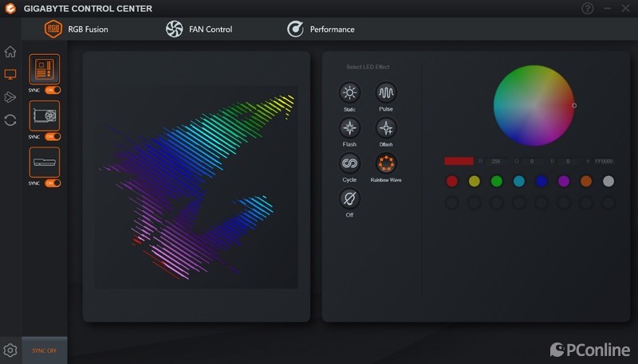The width and height of the screenshot is (638, 364).
Task: Turn LED effect Off
Action: click(x=349, y=198)
